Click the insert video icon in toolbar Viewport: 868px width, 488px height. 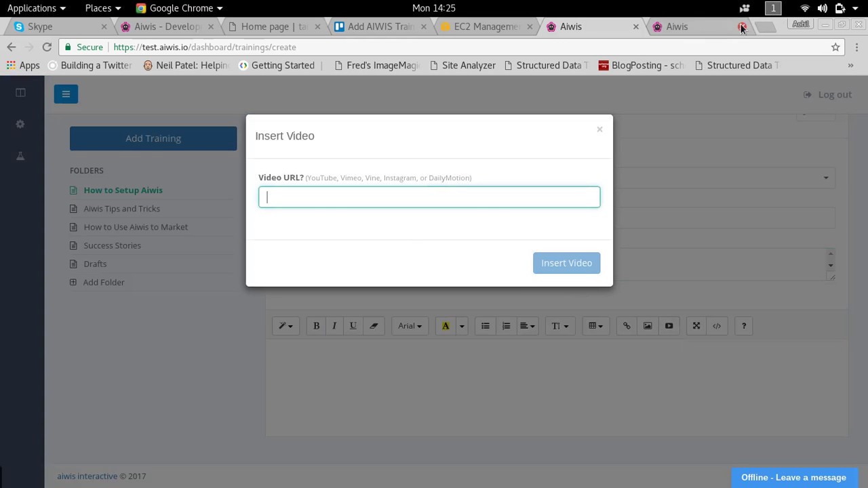coord(669,326)
